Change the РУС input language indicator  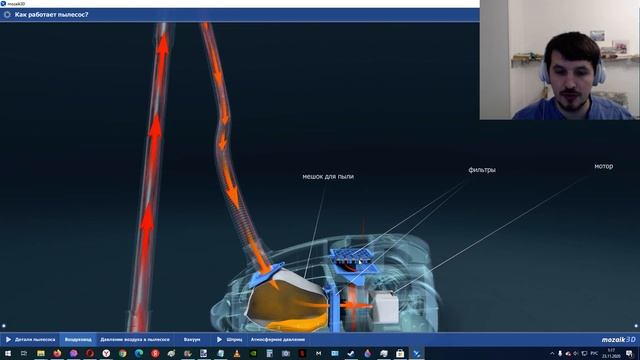tap(594, 353)
